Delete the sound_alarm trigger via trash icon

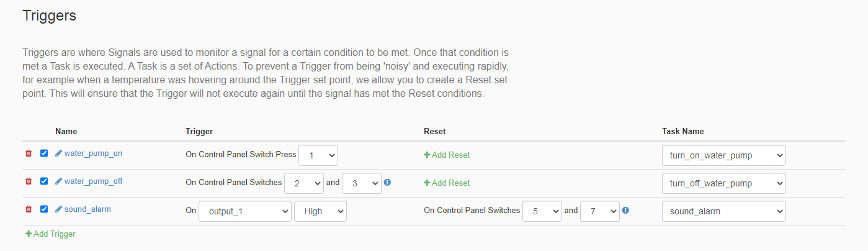click(x=29, y=209)
